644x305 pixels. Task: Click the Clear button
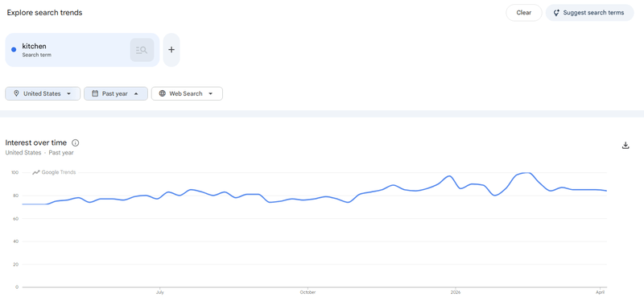524,13
